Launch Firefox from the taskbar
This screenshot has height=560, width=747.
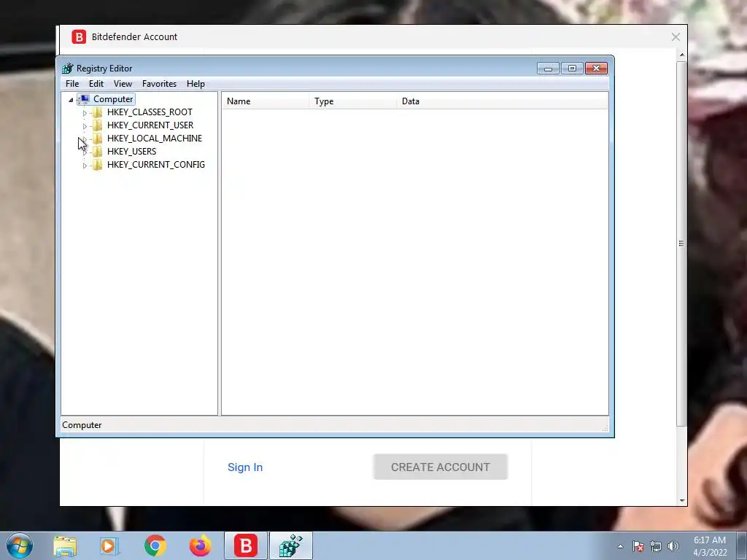(201, 545)
